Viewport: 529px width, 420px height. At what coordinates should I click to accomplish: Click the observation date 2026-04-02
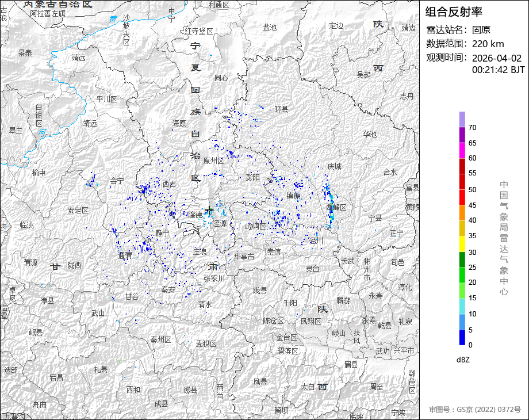[x=497, y=58]
